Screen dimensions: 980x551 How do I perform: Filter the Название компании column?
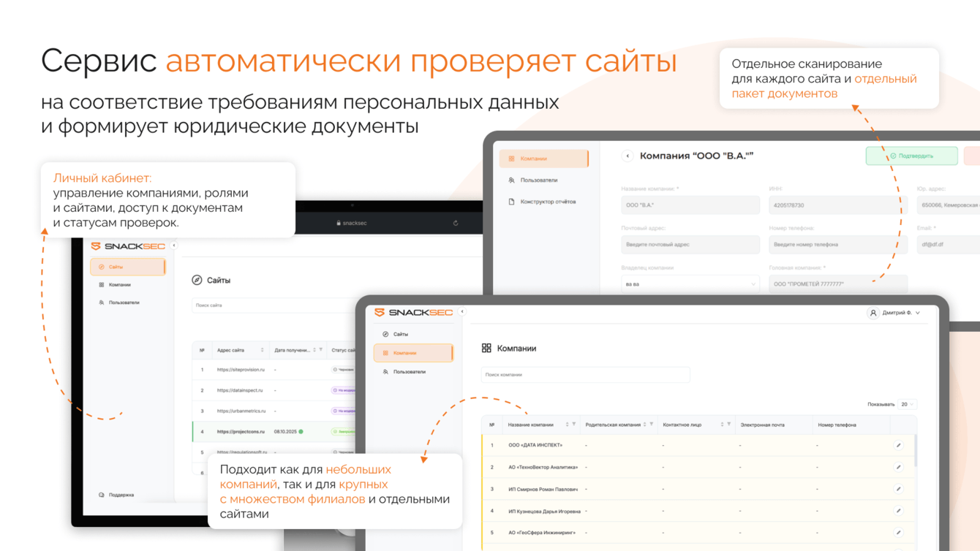(574, 425)
